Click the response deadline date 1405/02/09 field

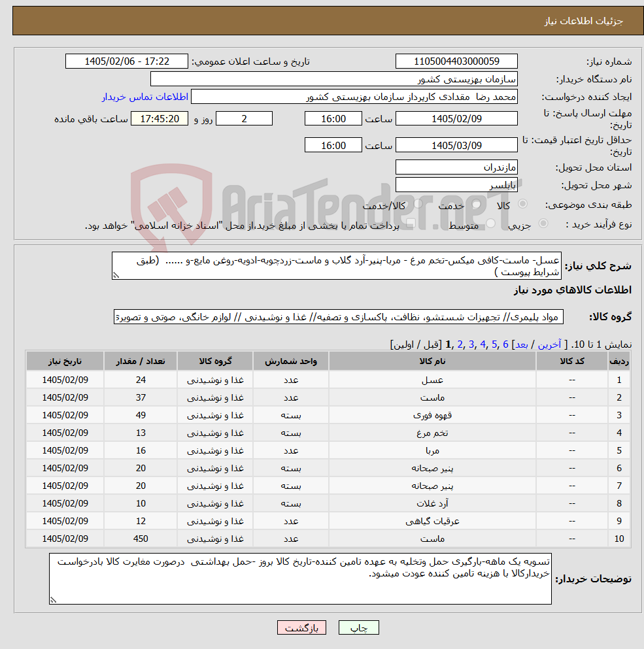(456, 118)
